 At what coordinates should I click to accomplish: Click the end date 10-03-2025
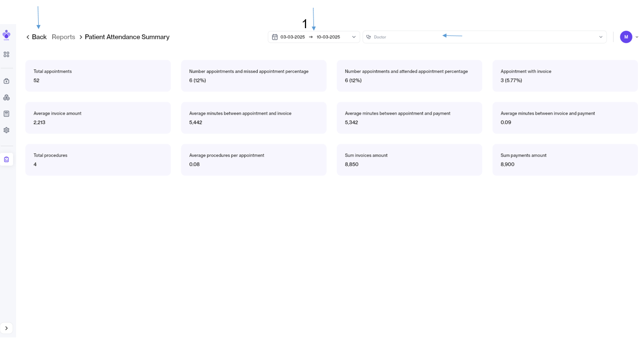click(x=328, y=37)
